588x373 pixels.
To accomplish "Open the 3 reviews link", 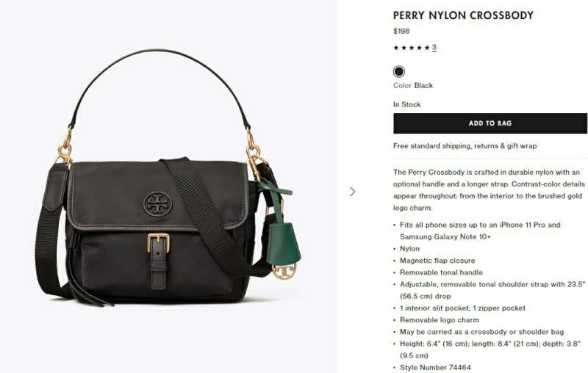I will tap(434, 48).
